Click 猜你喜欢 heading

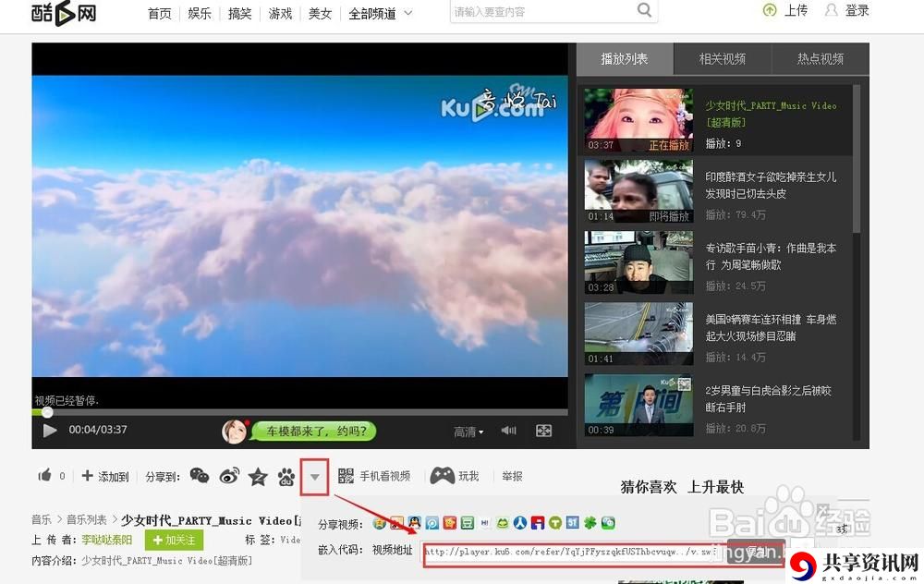[x=649, y=487]
